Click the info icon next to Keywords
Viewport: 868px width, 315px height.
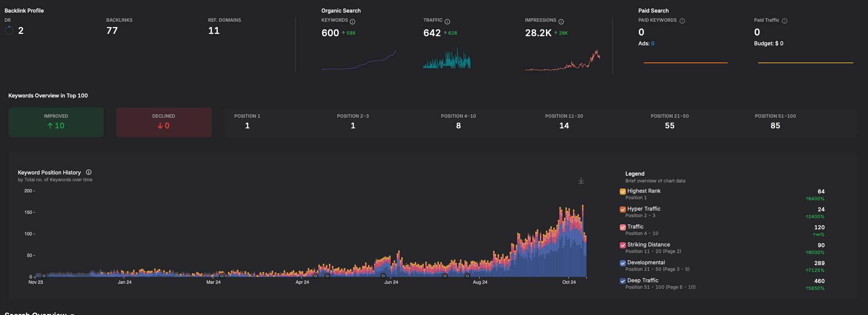(x=353, y=22)
